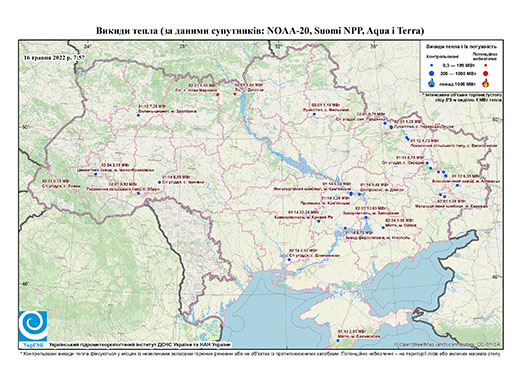The width and height of the screenshot is (520, 368).
Task: Select the blue marker near Здолбунів
Action: click(138, 115)
